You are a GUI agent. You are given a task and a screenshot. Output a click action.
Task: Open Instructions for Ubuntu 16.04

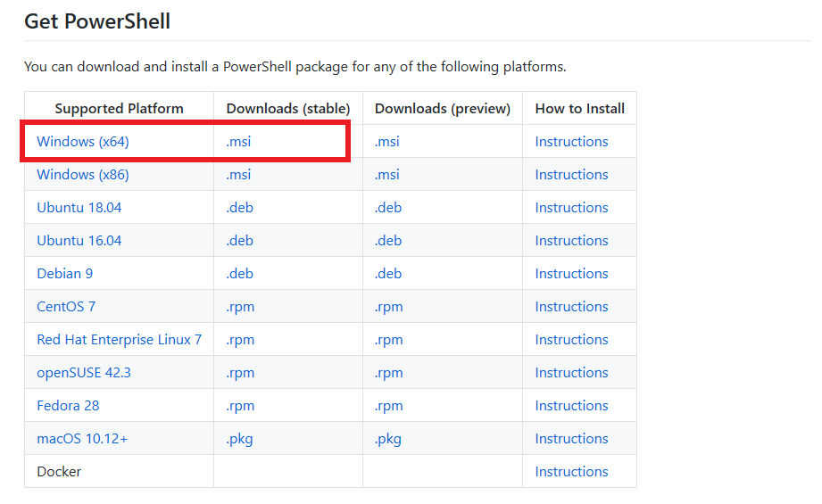coord(571,241)
